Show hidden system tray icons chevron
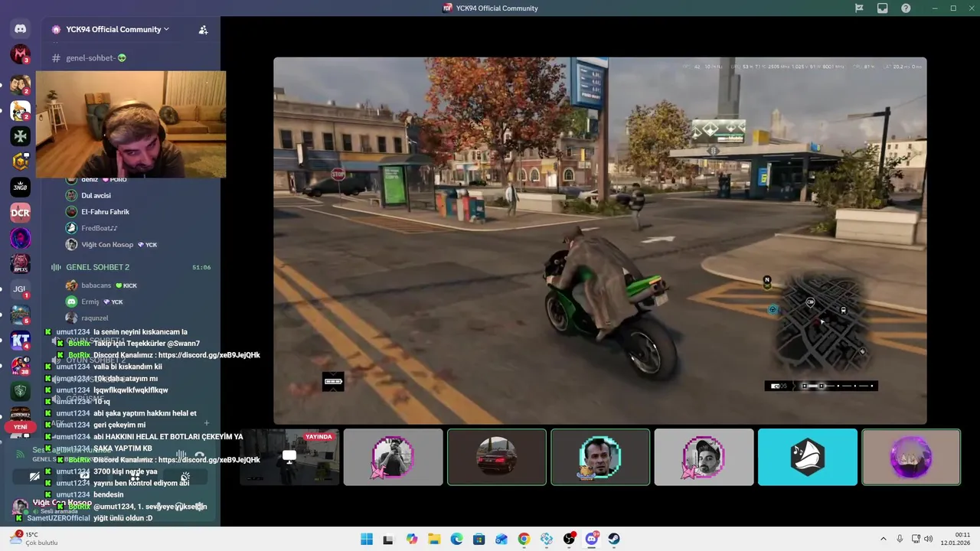Image resolution: width=980 pixels, height=551 pixels. coord(883,539)
